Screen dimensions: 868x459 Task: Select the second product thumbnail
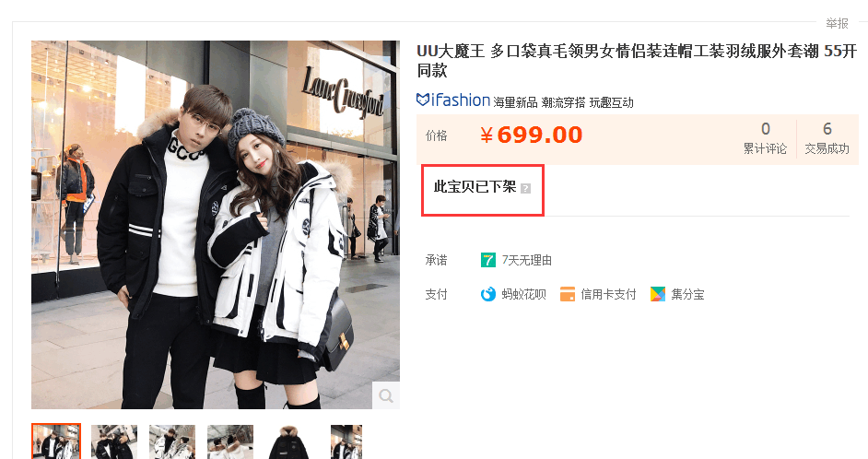tap(114, 441)
